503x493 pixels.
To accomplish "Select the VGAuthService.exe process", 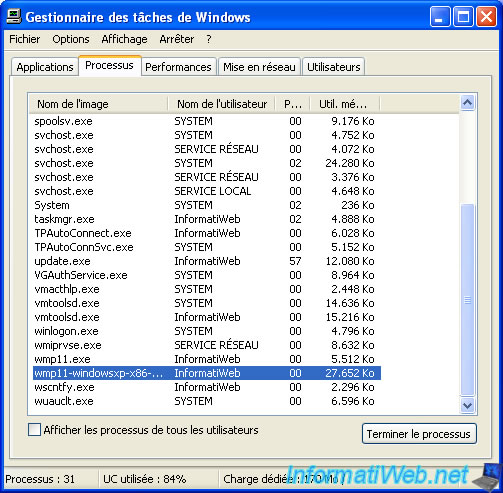I will (207, 275).
